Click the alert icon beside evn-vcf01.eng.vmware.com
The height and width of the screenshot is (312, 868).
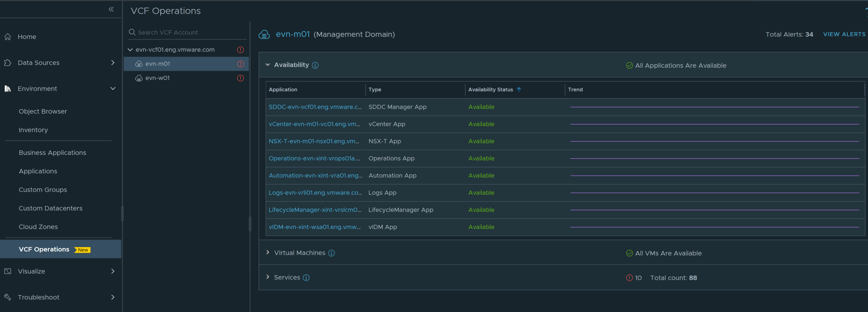[x=240, y=50]
